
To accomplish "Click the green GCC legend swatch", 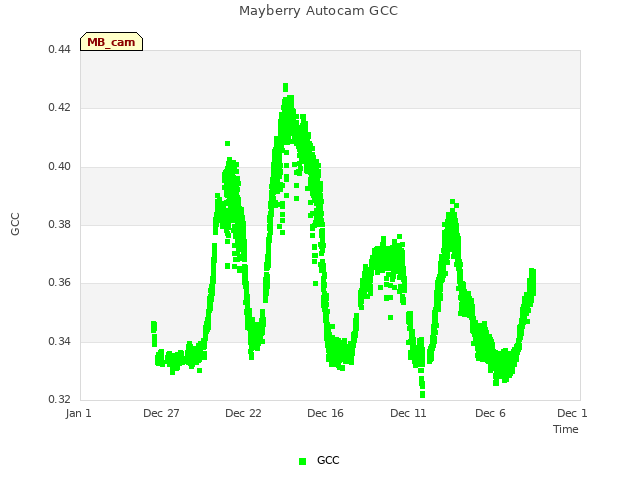I will 302,461.
